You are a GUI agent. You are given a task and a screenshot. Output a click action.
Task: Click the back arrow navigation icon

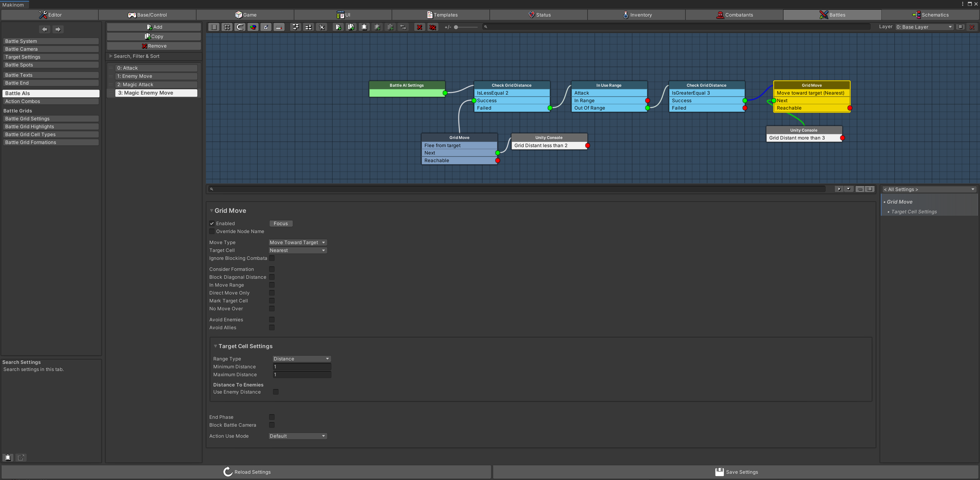coord(44,29)
